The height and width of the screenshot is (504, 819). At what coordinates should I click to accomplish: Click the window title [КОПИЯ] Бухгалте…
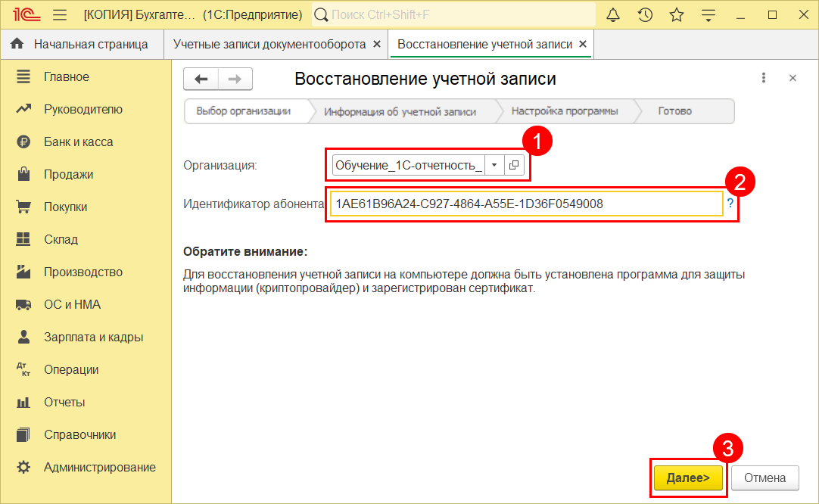click(x=139, y=14)
